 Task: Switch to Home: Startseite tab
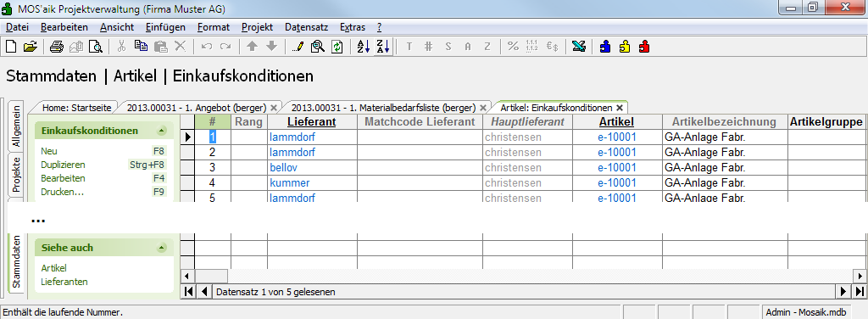(77, 108)
